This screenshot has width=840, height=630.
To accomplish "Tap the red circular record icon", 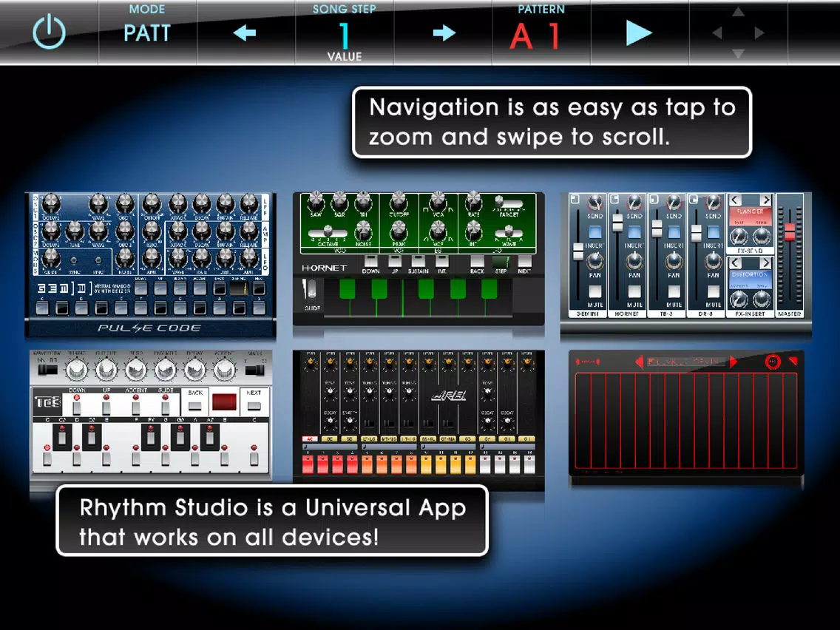I will click(772, 362).
